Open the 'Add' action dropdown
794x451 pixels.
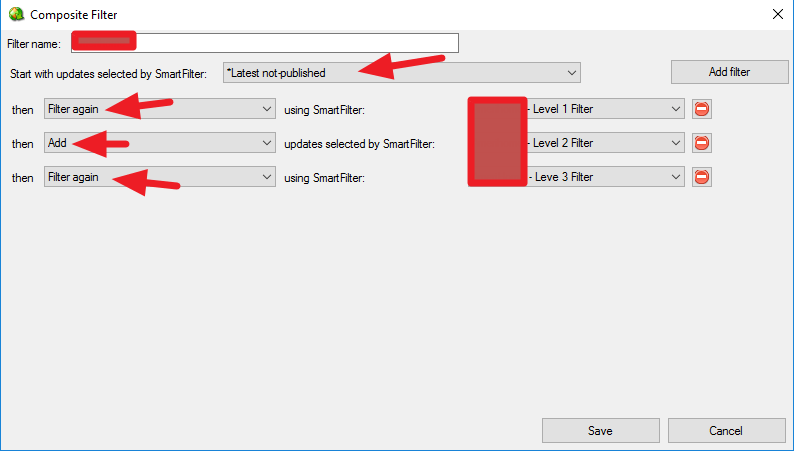(x=266, y=143)
